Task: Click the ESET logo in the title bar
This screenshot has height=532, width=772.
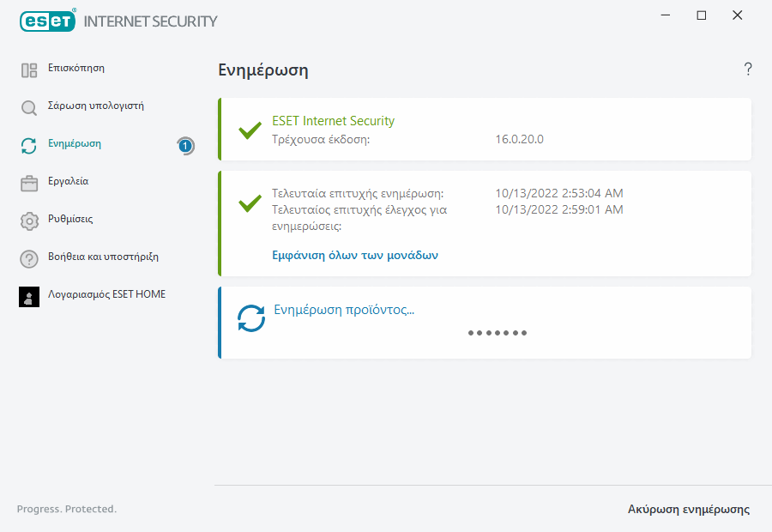Action: click(x=49, y=21)
